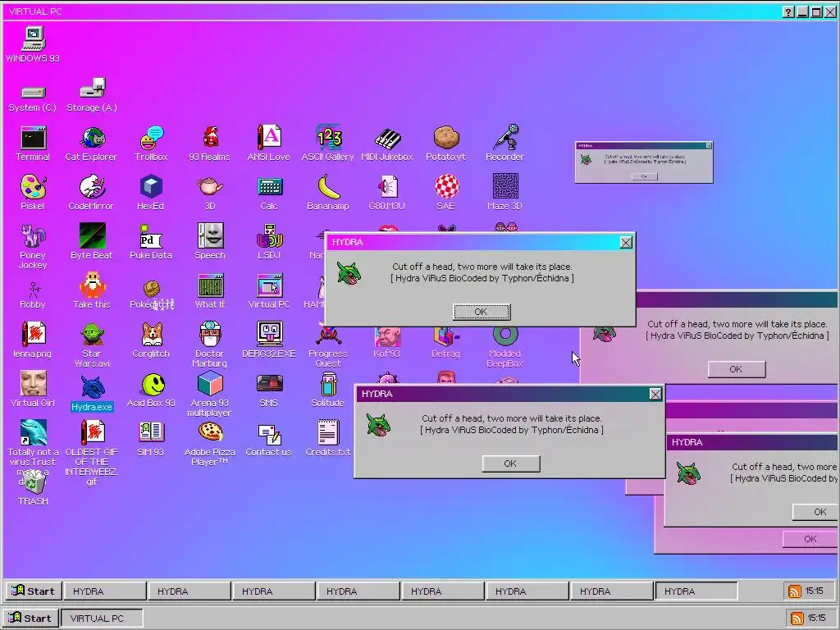Select the active last HYDRA taskbar entry
840x630 pixels.
696,591
